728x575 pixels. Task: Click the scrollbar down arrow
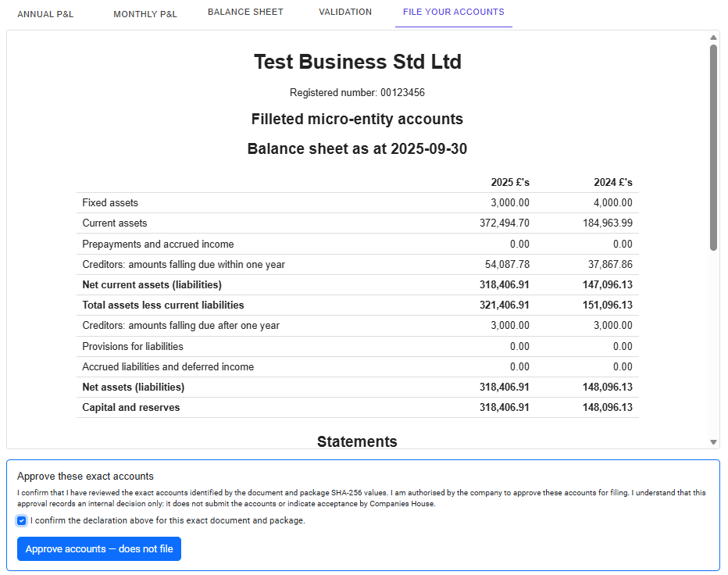[x=714, y=442]
